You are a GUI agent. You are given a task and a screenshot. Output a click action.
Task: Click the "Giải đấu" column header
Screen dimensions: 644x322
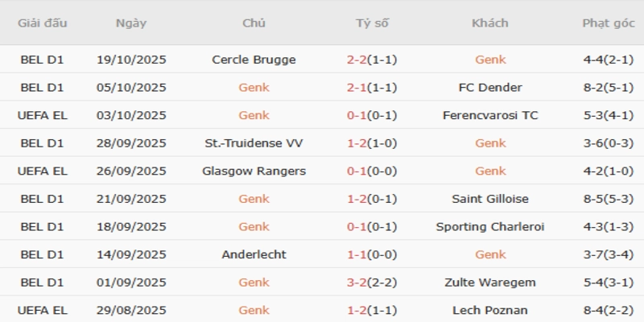click(43, 23)
